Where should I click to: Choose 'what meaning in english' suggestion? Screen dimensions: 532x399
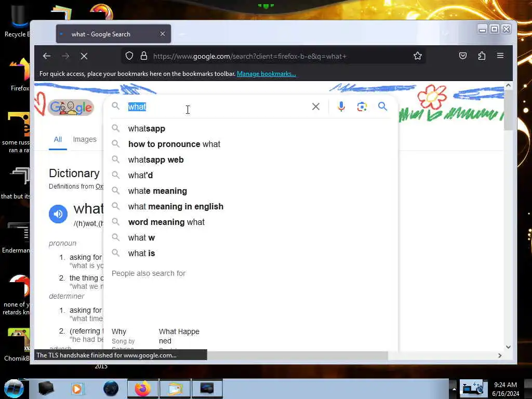point(250,207)
